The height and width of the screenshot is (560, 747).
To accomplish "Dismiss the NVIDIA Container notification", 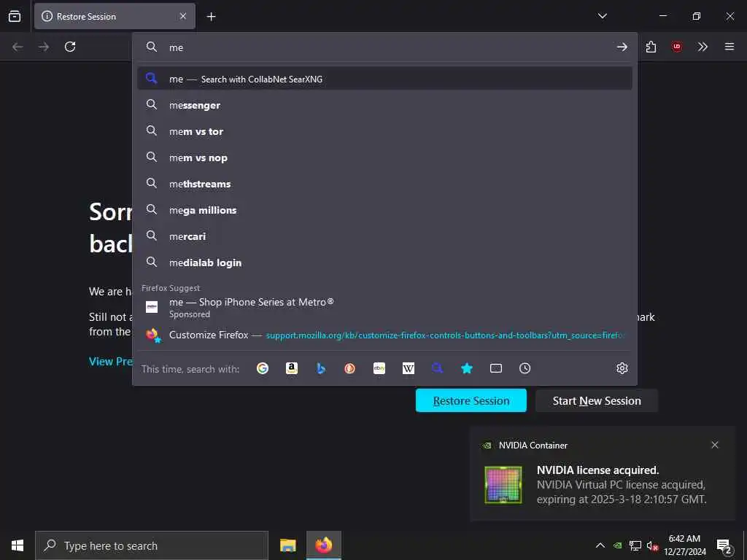I will click(715, 445).
